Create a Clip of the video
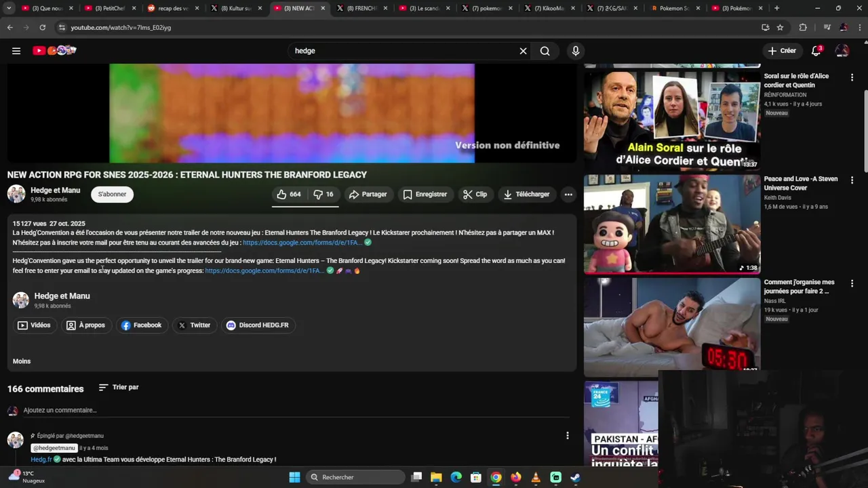This screenshot has height=488, width=868. pyautogui.click(x=475, y=195)
